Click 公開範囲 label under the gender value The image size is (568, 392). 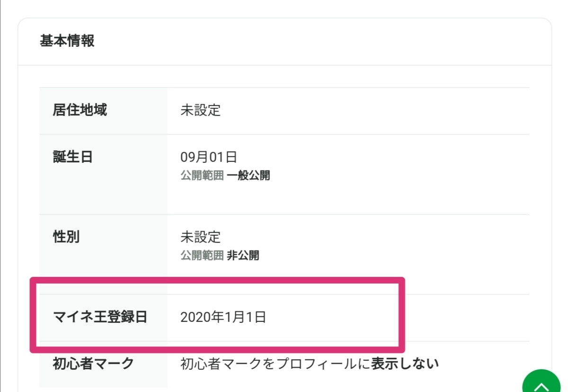tap(202, 256)
